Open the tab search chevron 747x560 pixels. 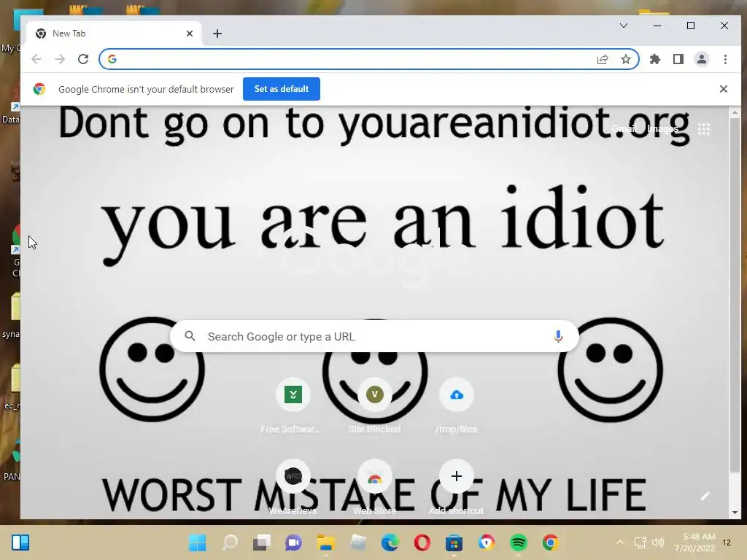point(624,26)
